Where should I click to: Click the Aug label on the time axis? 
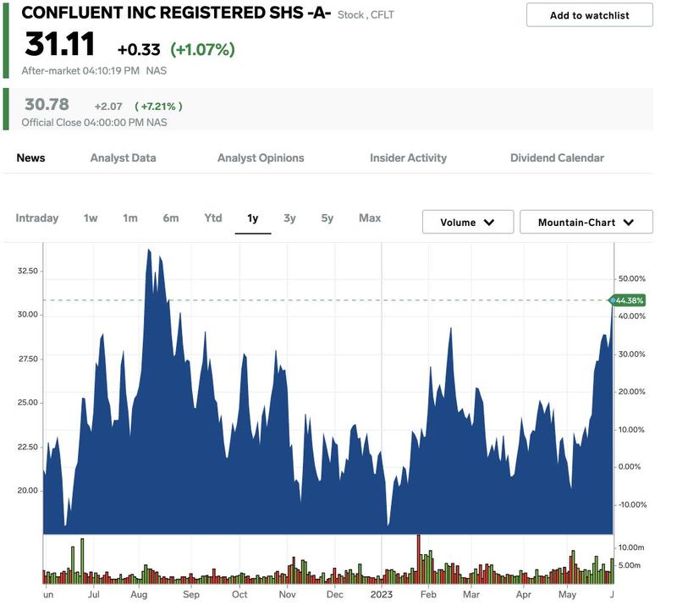[x=139, y=595]
